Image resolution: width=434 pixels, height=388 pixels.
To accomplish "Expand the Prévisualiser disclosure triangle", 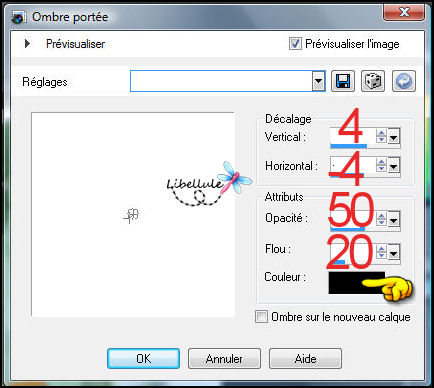I will 27,44.
